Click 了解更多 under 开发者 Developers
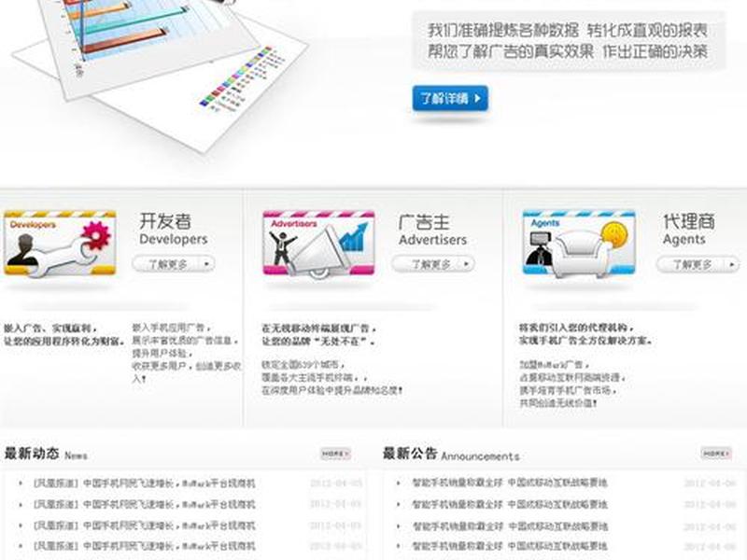747x560 pixels. coord(174,263)
